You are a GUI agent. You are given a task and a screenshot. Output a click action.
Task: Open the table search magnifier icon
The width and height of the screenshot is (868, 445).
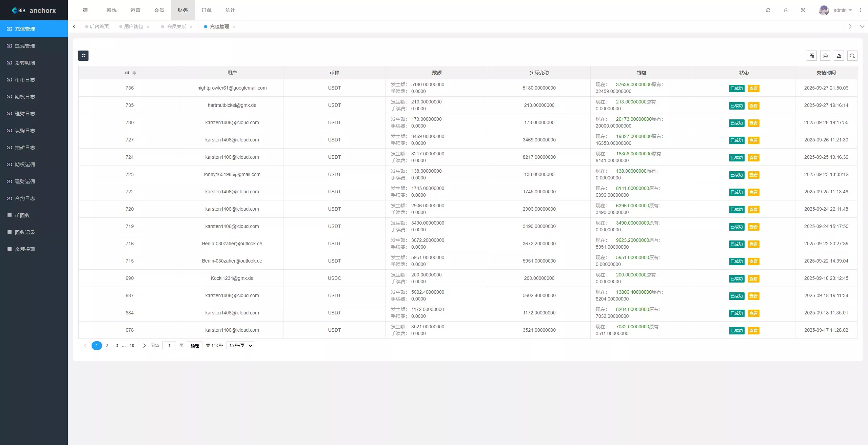click(x=852, y=56)
